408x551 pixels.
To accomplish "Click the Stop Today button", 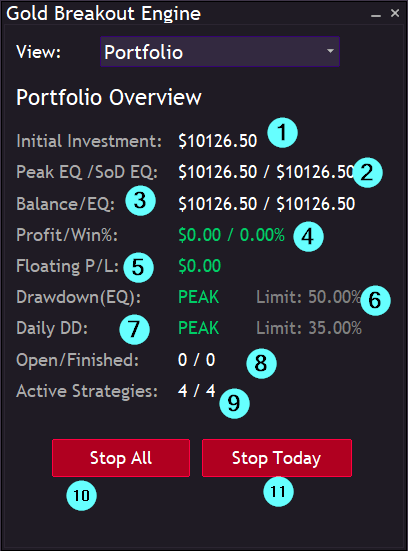I will click(x=277, y=458).
